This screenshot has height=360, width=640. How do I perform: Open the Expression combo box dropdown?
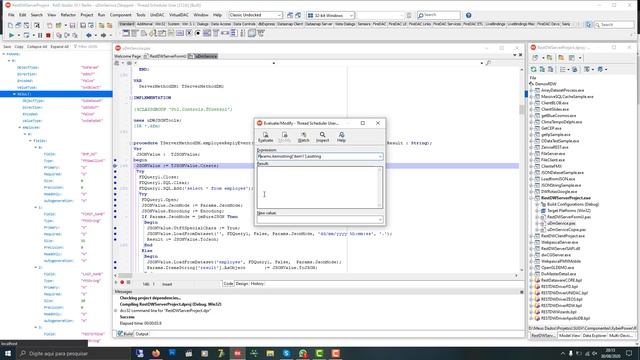(x=380, y=156)
